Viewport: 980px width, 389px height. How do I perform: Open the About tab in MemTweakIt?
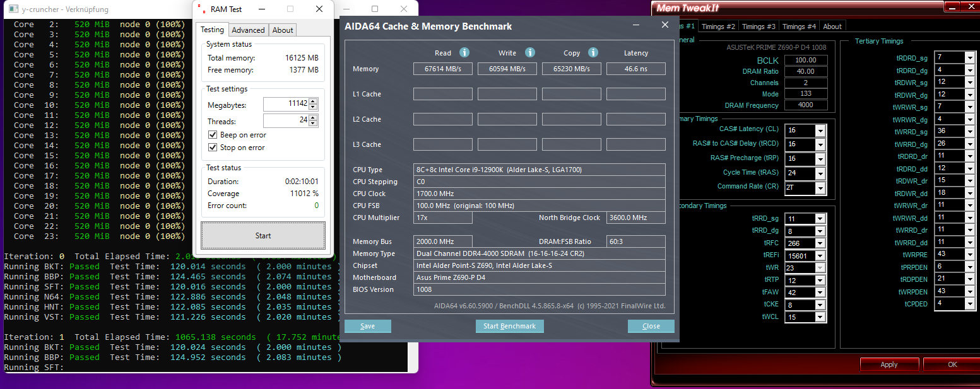pos(832,26)
